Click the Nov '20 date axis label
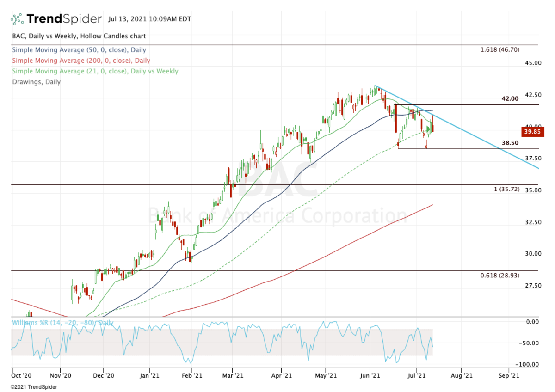The height and width of the screenshot is (392, 555). [x=60, y=376]
